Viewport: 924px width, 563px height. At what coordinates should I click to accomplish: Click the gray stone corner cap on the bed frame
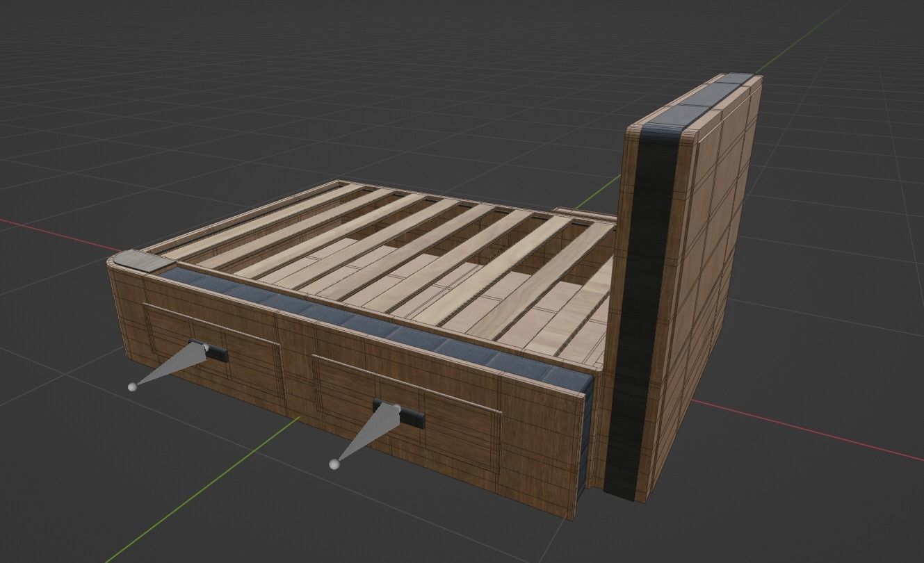click(x=144, y=261)
